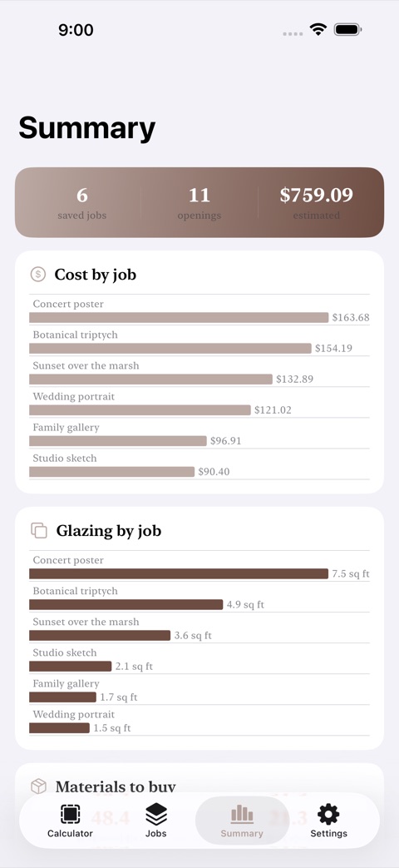399x868 pixels.
Task: Switch to the Jobs tab label
Action: [155, 833]
